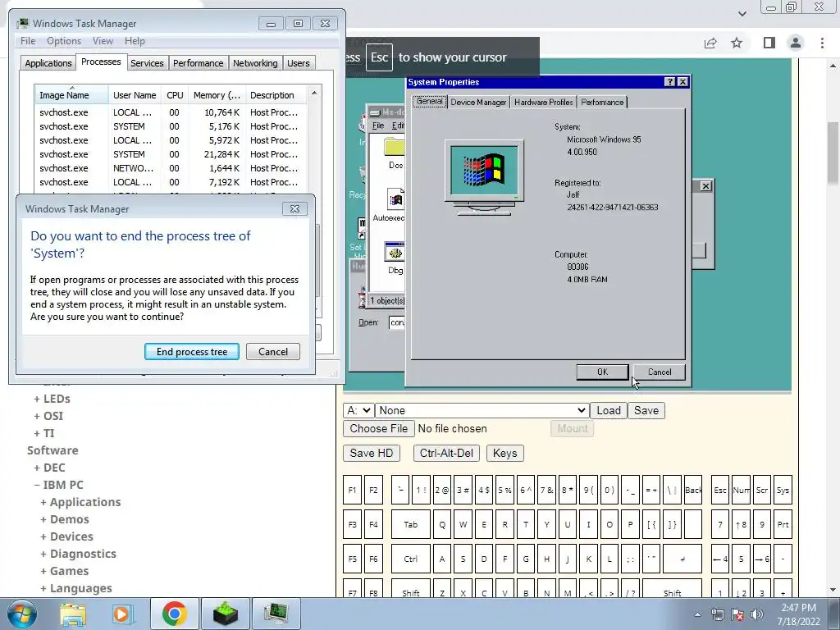Send Ctrl-Alt-Del to emulator

446,453
